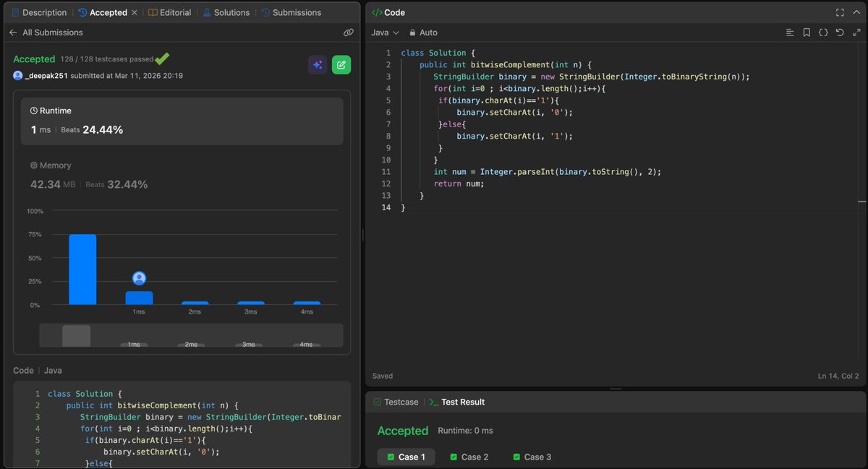This screenshot has width=868, height=469.
Task: Click the green edit notes button
Action: (x=341, y=65)
